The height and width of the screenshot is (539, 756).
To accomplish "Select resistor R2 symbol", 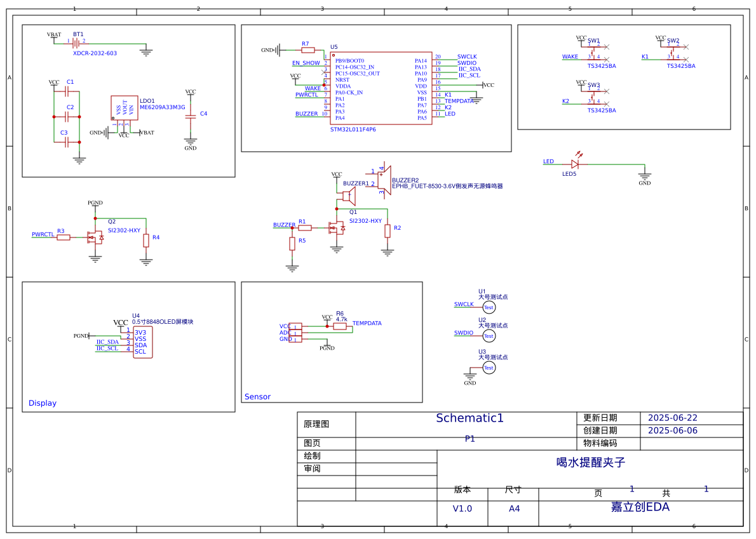I will [387, 230].
